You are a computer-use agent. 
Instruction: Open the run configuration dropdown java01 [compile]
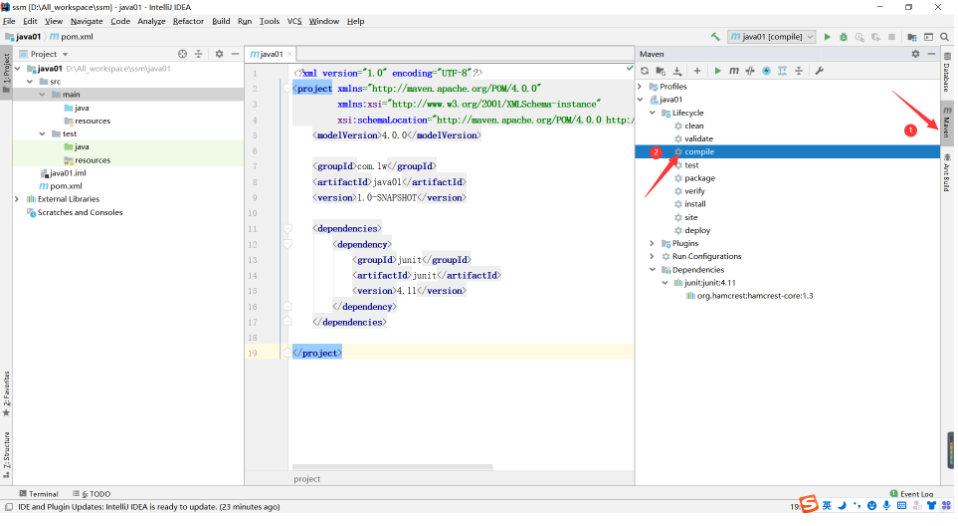(x=772, y=37)
